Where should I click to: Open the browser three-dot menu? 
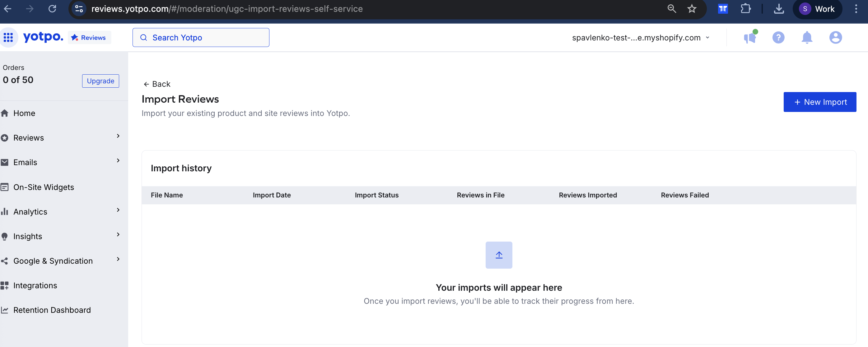point(856,9)
